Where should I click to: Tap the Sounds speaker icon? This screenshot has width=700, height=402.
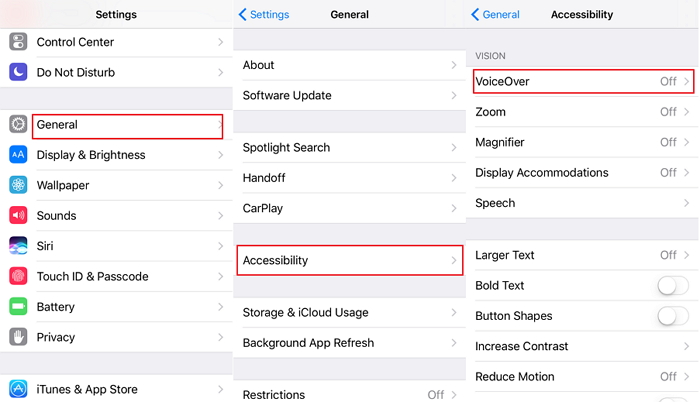[x=18, y=216]
